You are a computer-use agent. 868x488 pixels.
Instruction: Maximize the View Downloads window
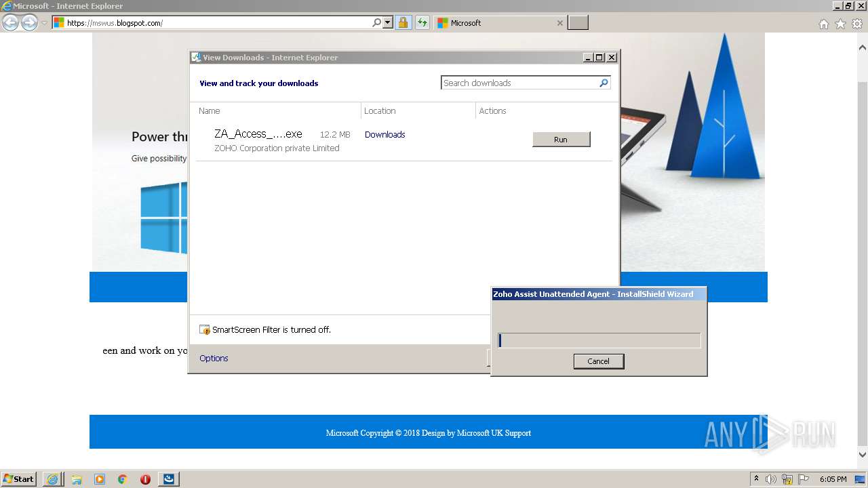[x=599, y=58]
